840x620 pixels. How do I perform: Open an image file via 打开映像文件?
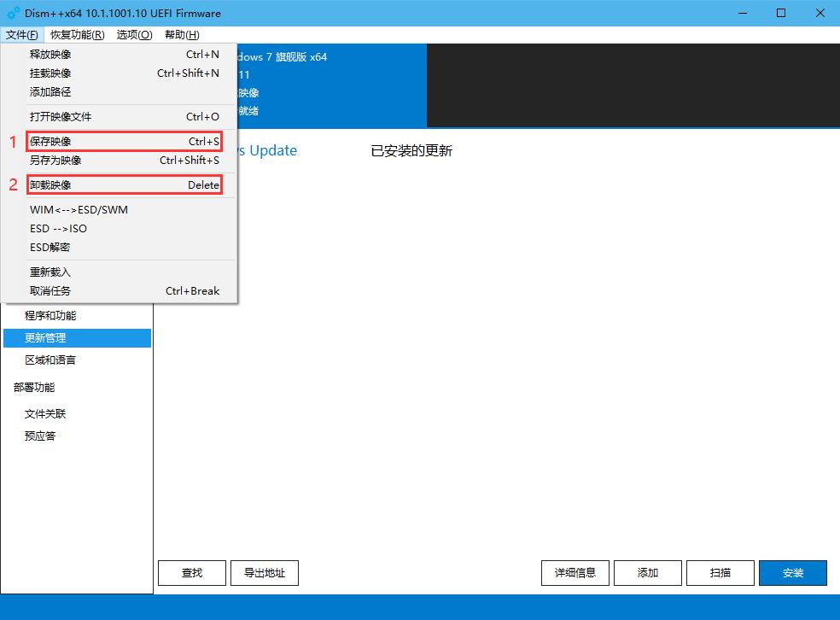point(60,116)
